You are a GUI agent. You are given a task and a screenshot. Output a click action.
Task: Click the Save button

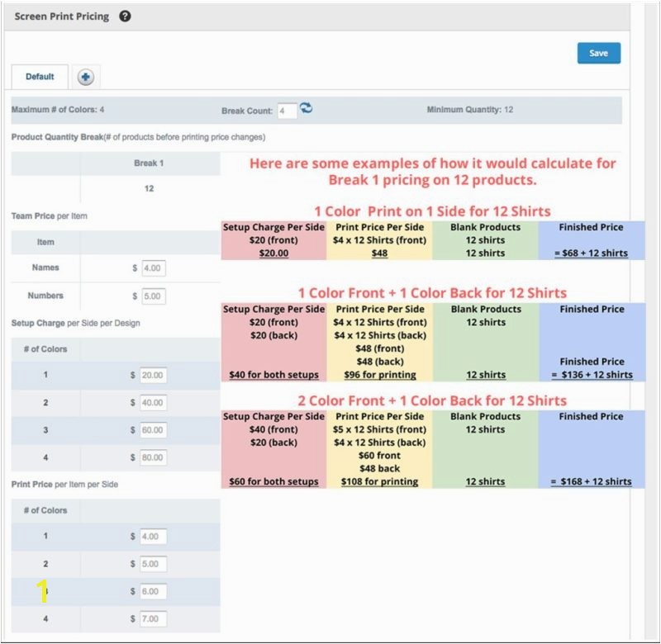[x=598, y=53]
